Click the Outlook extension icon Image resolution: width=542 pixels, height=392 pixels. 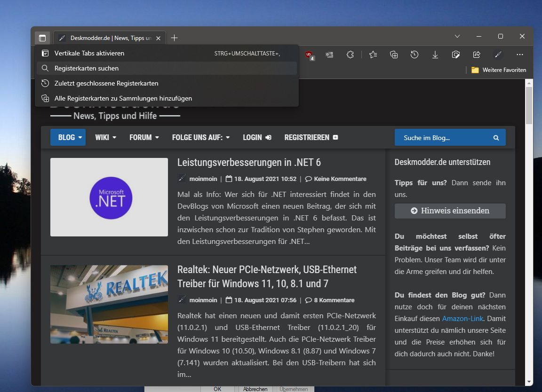pyautogui.click(x=329, y=55)
